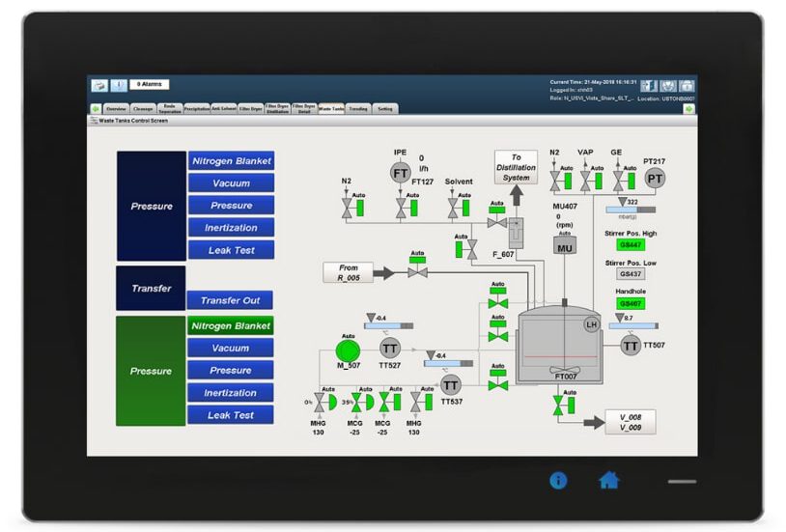Click Vacuum in the upper blue Pressure group
The width and height of the screenshot is (786, 532).
click(x=231, y=183)
